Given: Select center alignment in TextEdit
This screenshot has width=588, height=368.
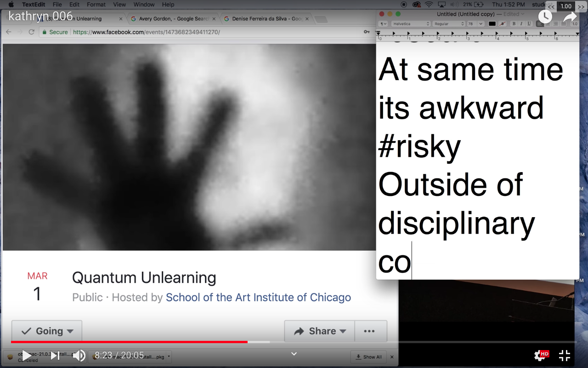Looking at the screenshot, I should 548,23.
